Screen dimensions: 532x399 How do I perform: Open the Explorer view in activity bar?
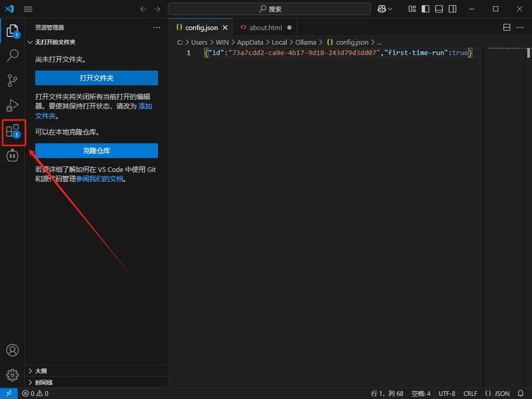12,31
